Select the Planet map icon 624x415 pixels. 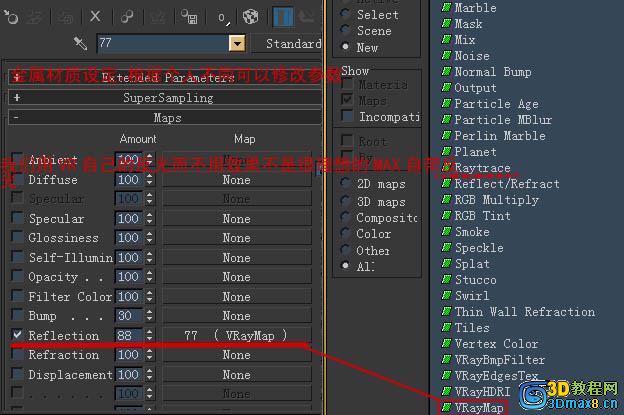point(447,151)
